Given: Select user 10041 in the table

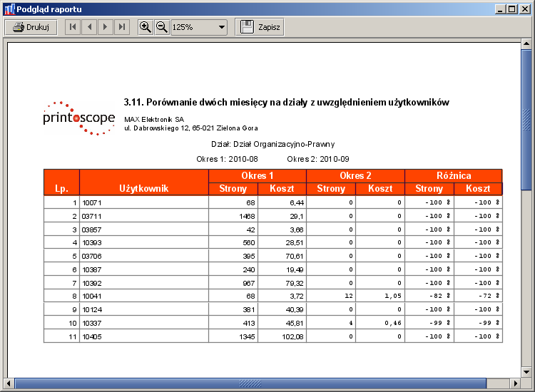Looking at the screenshot, I should pos(92,296).
